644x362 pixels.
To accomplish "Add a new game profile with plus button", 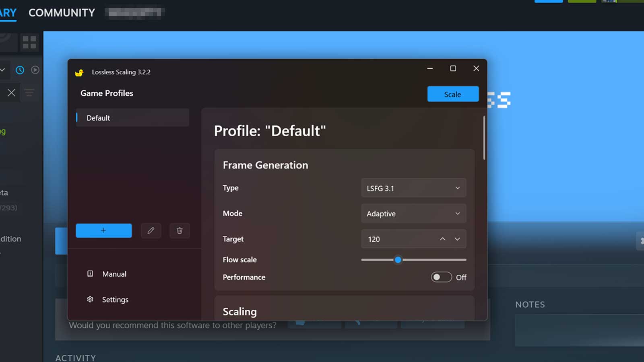I will 104,230.
